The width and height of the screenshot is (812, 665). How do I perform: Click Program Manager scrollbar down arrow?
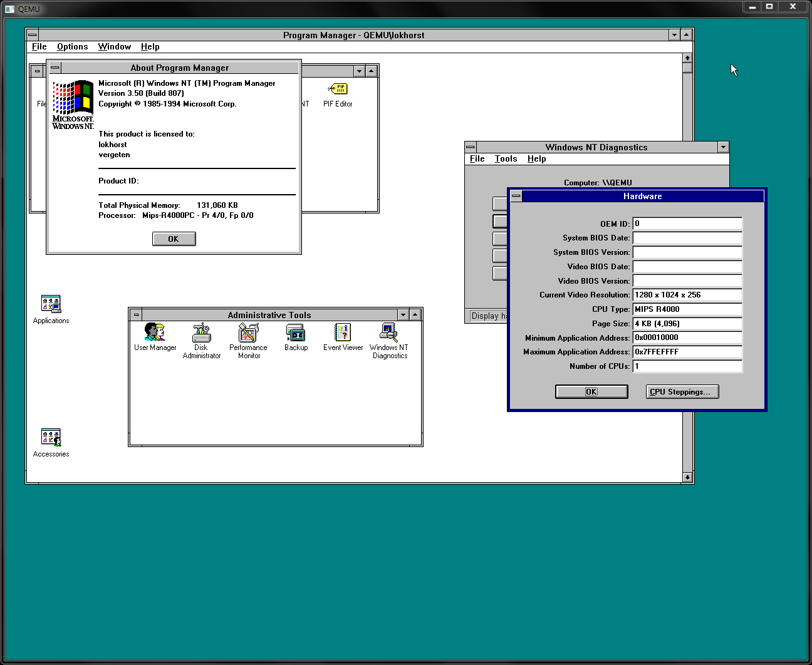point(687,477)
